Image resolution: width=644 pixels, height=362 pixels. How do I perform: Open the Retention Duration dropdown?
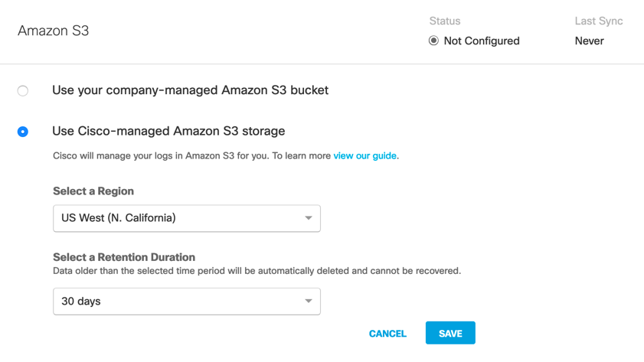click(186, 302)
